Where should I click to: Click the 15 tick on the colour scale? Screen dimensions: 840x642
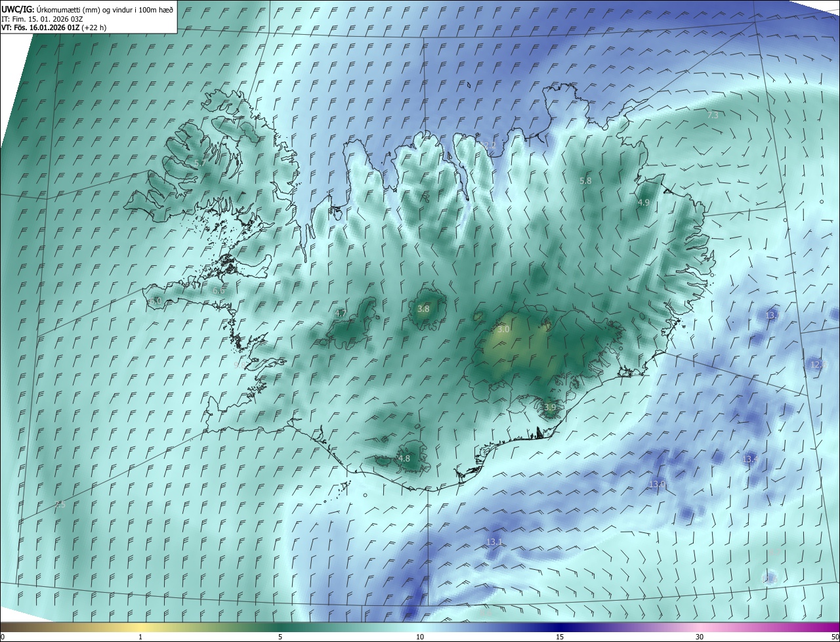(x=560, y=637)
